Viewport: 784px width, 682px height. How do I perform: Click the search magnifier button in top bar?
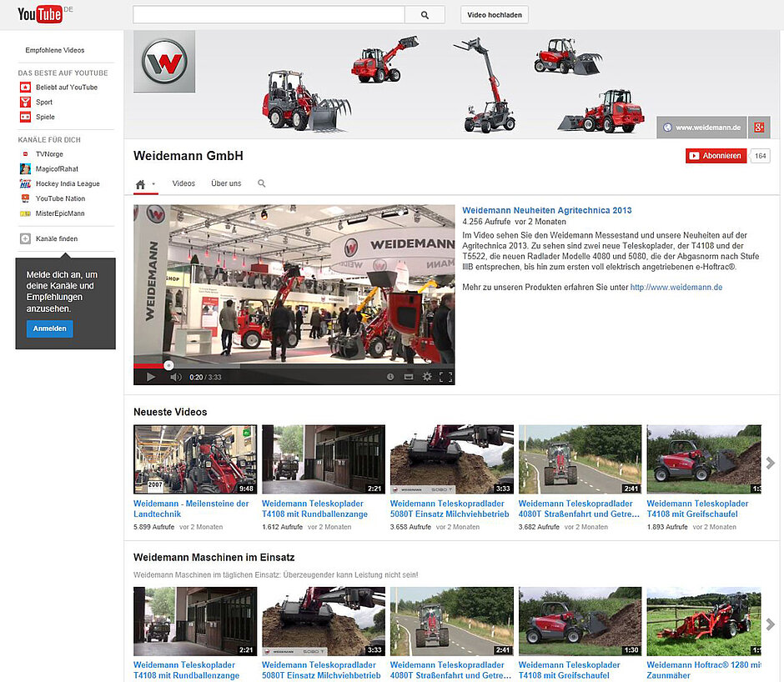[x=425, y=15]
